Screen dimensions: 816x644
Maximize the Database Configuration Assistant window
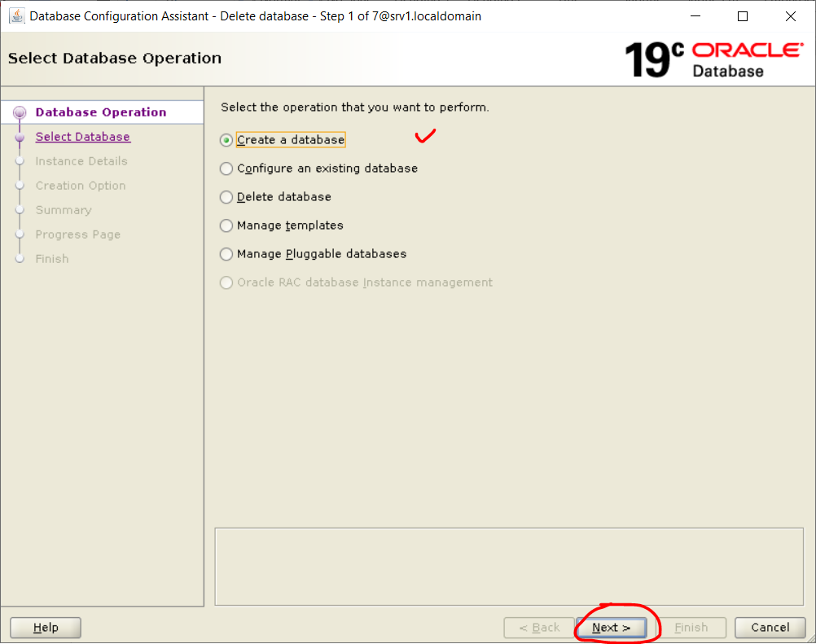(x=743, y=16)
